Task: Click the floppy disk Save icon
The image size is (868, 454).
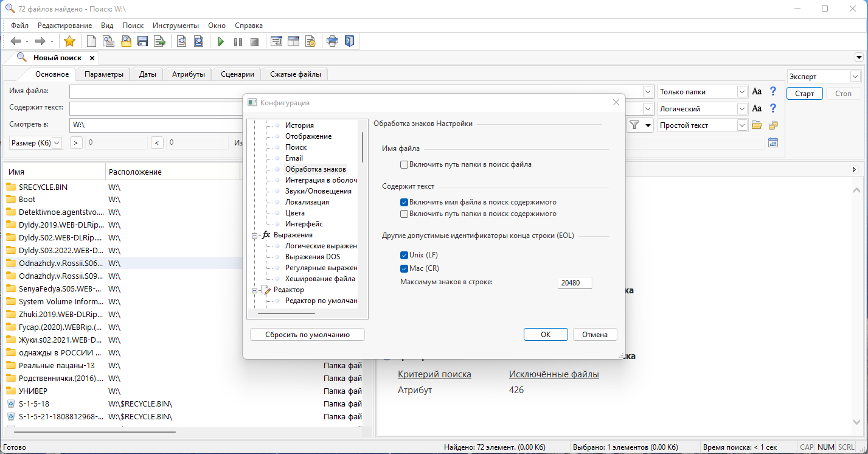Action: pos(143,41)
